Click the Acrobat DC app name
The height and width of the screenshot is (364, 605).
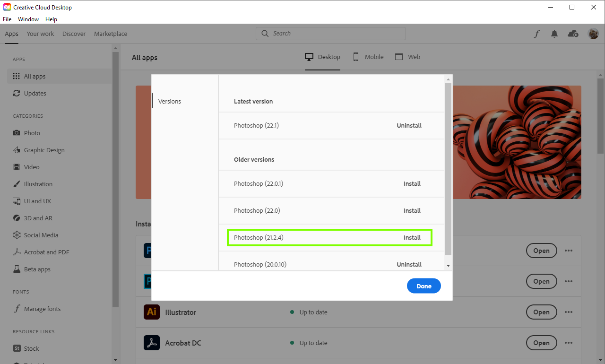pos(183,343)
